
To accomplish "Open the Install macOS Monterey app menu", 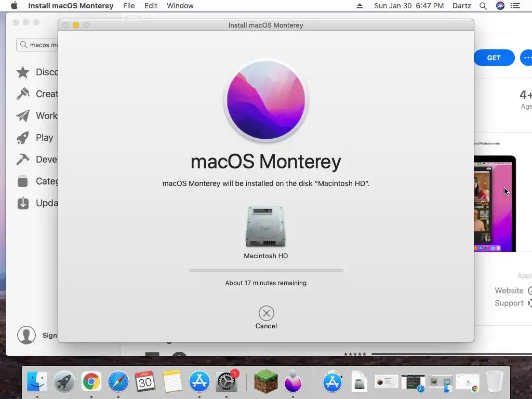I will pos(71,6).
